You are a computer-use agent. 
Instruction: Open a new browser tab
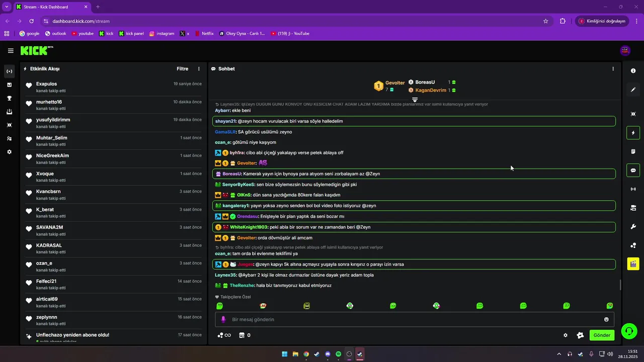(98, 7)
